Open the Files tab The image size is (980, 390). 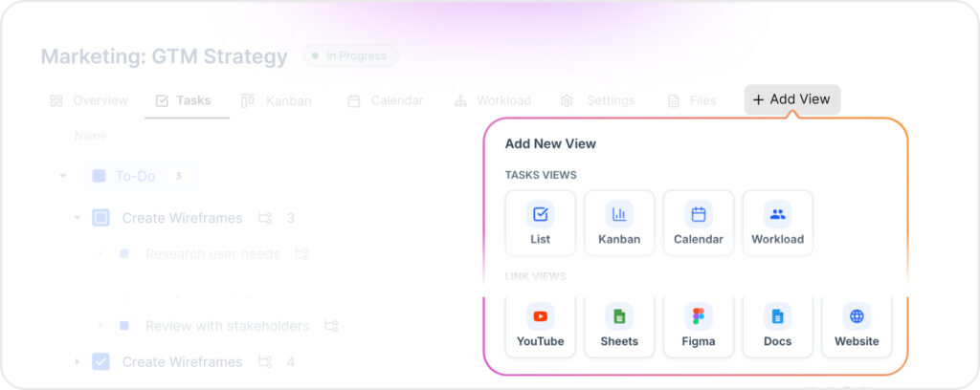coord(691,100)
